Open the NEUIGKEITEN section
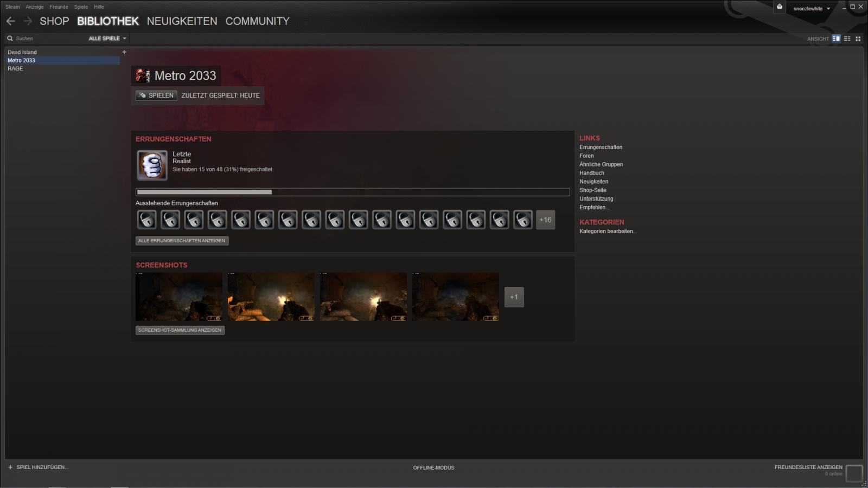 [x=182, y=21]
